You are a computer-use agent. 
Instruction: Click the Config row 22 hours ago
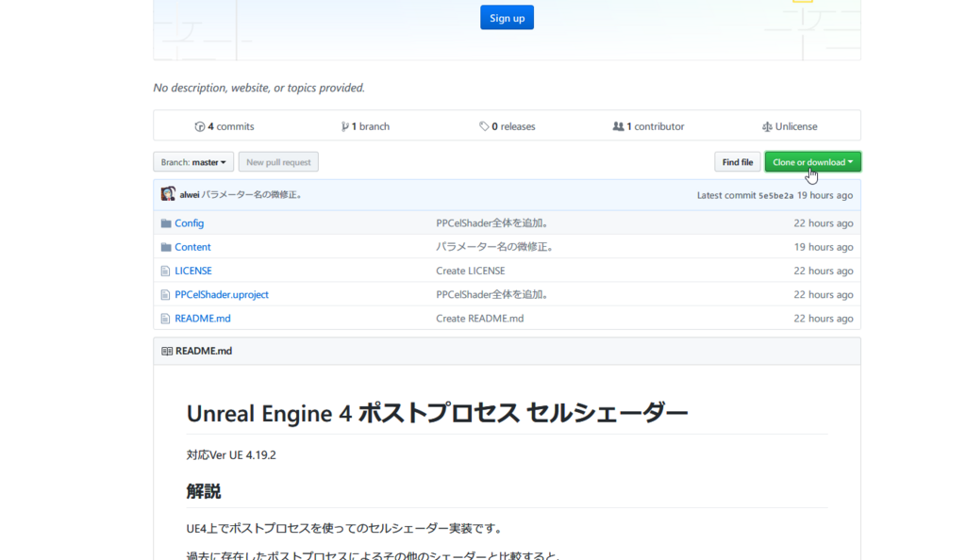click(x=823, y=222)
